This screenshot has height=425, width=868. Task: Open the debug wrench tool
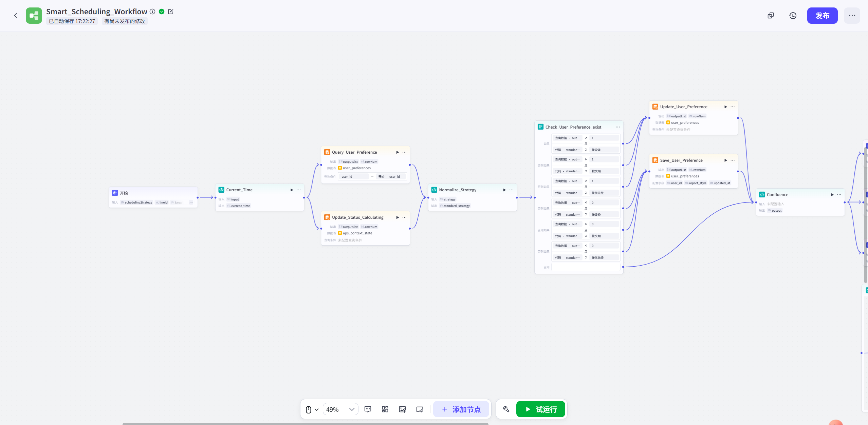coord(506,409)
